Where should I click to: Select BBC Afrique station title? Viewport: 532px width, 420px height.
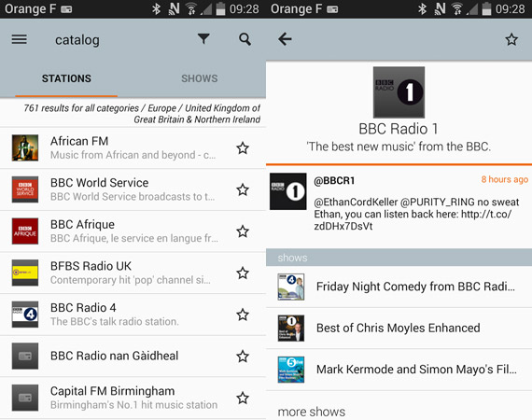(x=82, y=225)
